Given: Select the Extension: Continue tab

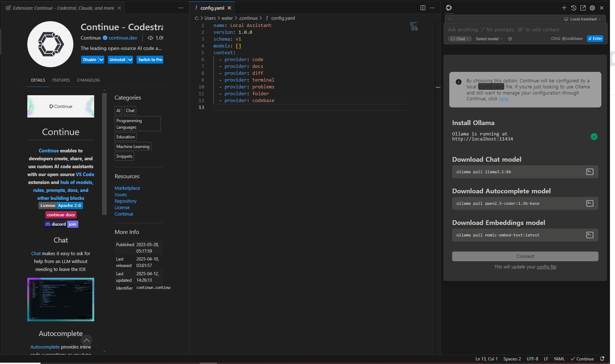Looking at the screenshot, I should pos(64,8).
